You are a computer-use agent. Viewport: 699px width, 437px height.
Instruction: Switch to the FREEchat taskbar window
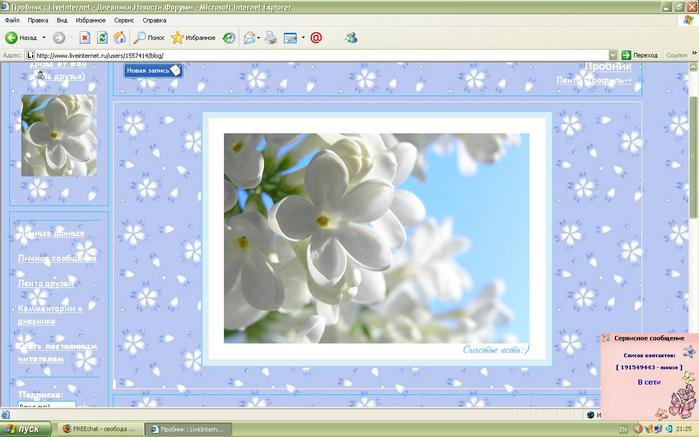99,429
